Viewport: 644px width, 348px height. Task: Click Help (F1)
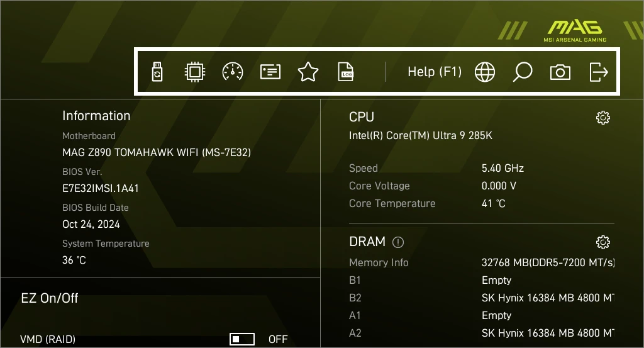click(x=435, y=72)
